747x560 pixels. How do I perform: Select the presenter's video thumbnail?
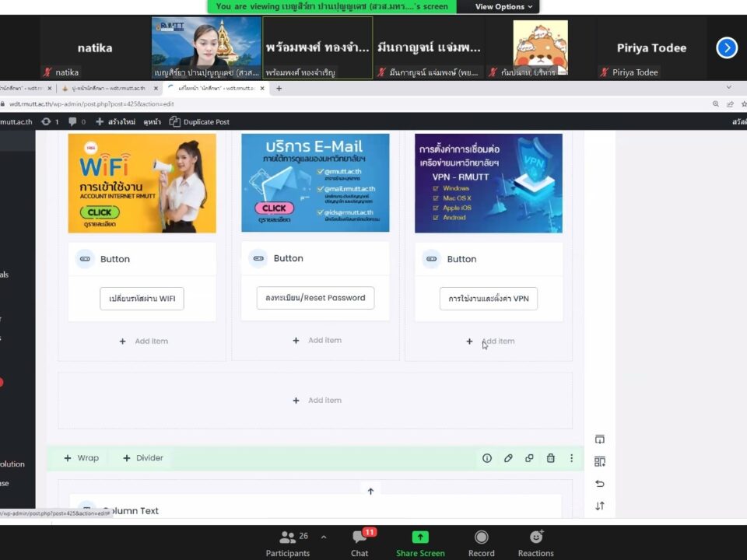pos(206,47)
